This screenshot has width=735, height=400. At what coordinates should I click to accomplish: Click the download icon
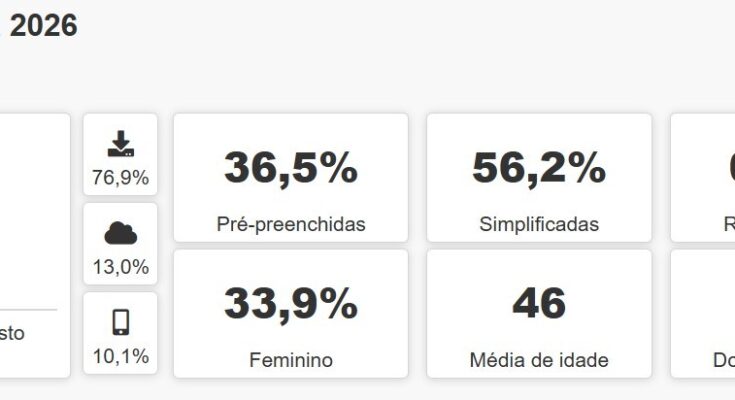[120, 145]
